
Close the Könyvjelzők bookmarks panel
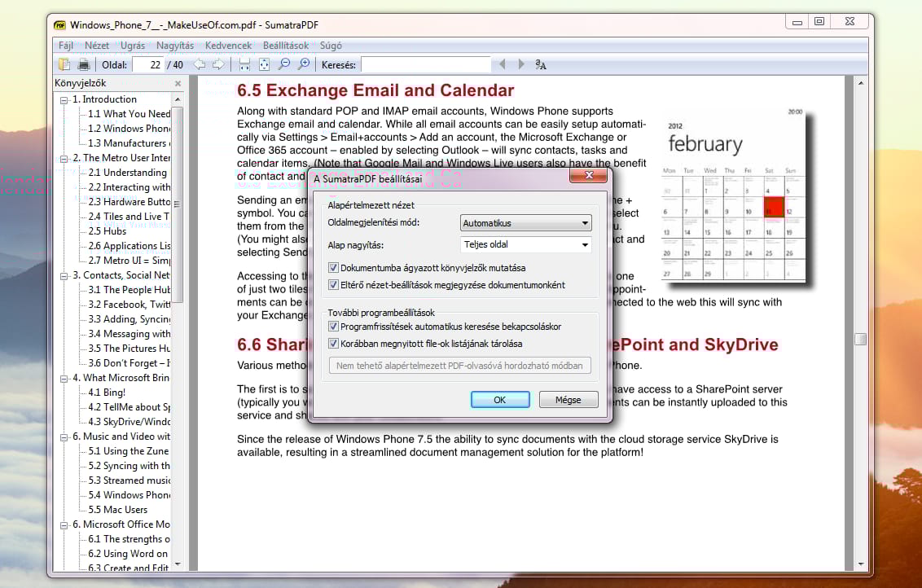(178, 84)
